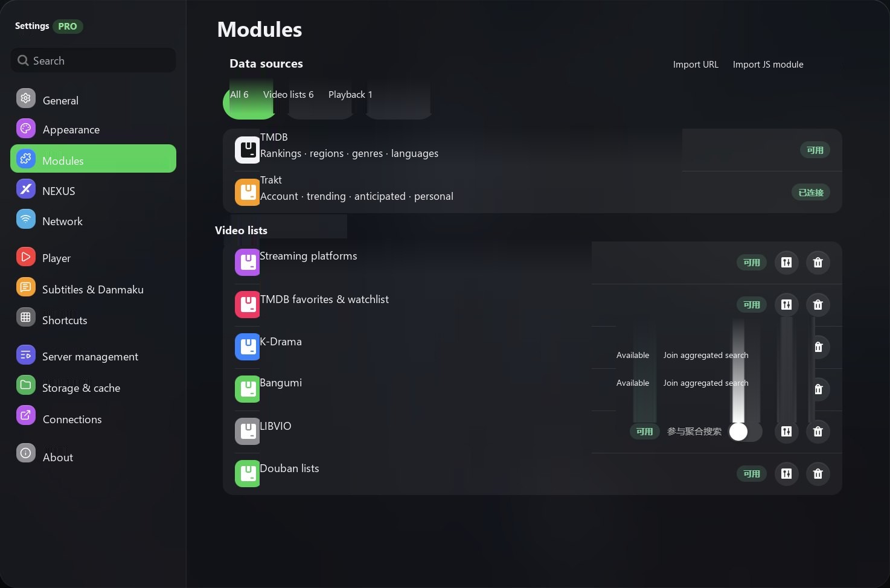Viewport: 890px width, 588px height.
Task: Open settings for LIBVIO module
Action: point(786,432)
